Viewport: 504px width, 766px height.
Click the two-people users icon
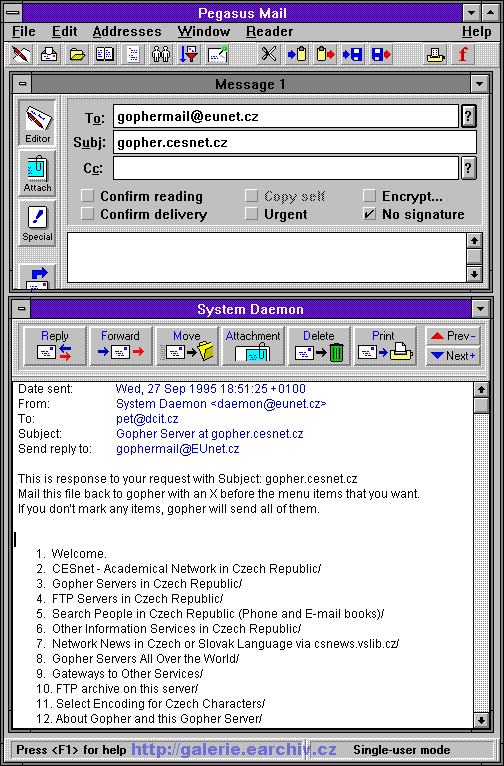click(x=161, y=54)
